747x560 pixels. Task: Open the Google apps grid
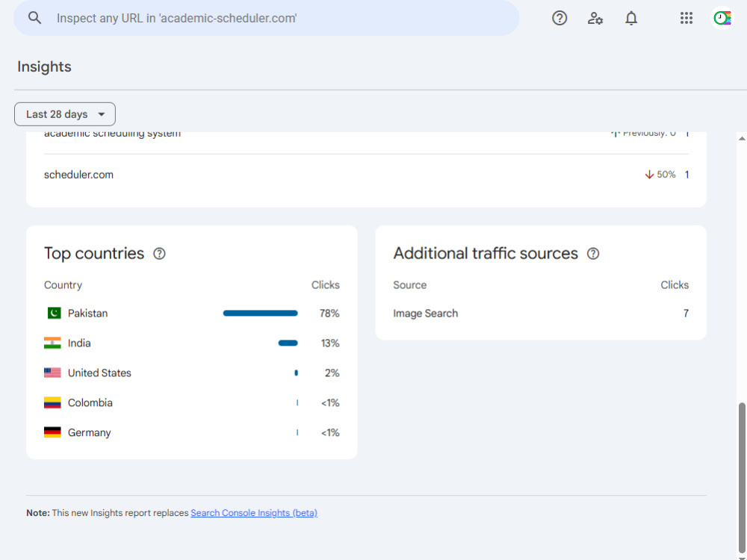(x=686, y=18)
